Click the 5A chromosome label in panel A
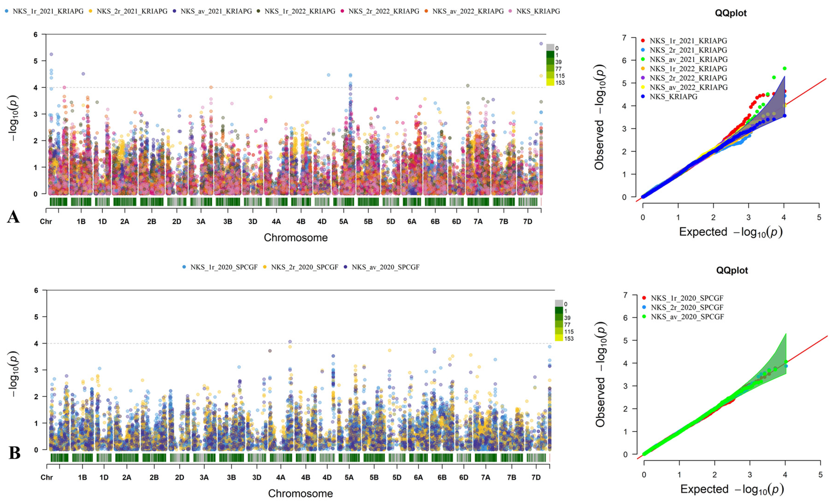This screenshot has height=504, width=832. tap(344, 221)
